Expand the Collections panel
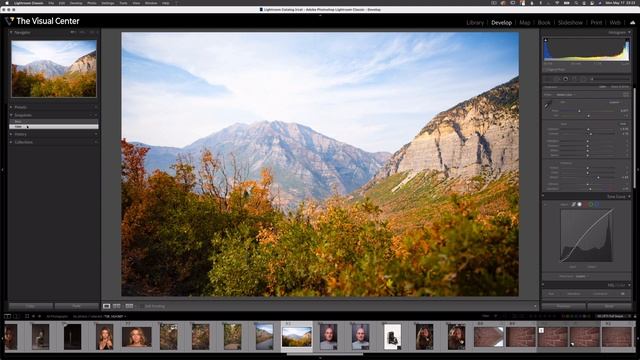The height and width of the screenshot is (360, 640). coord(11,142)
